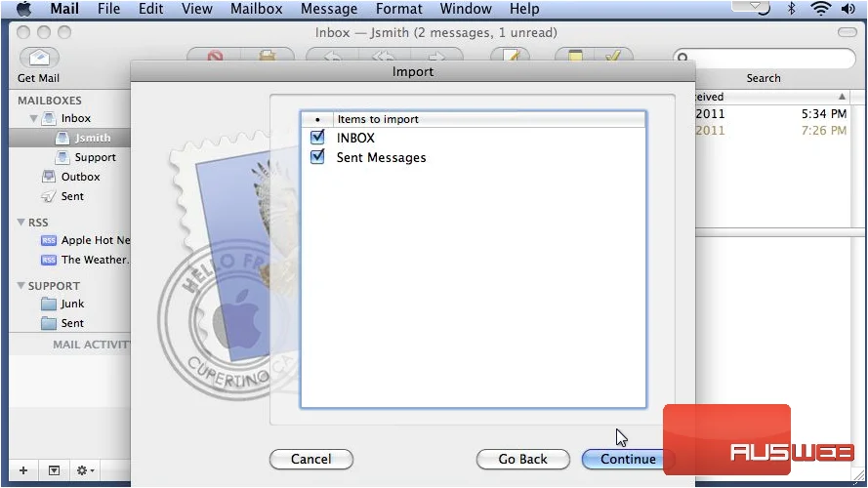Open the Help menu
The image size is (868, 488).
pos(524,9)
